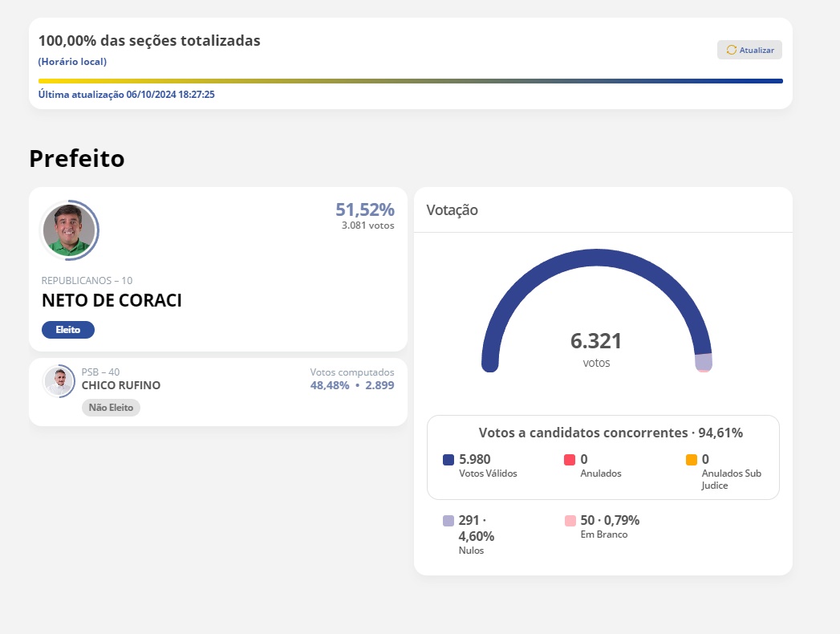The height and width of the screenshot is (634, 840).
Task: Click the pink Em Branco legend swatch
Action: [570, 521]
